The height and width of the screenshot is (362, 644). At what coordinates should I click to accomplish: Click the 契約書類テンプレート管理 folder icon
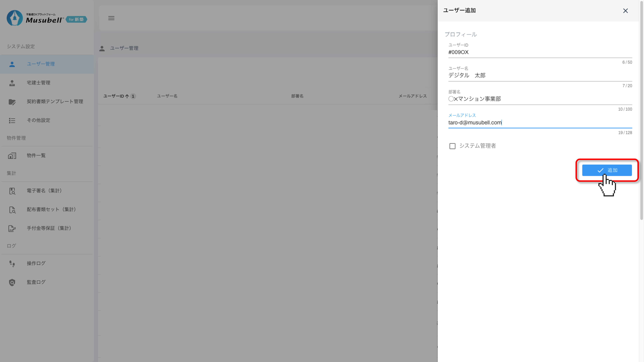tap(12, 102)
